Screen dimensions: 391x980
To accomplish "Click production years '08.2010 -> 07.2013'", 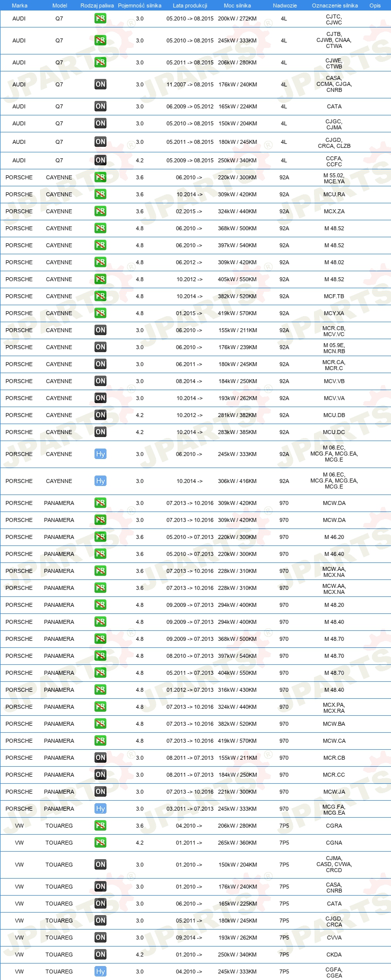I will click(x=190, y=656).
